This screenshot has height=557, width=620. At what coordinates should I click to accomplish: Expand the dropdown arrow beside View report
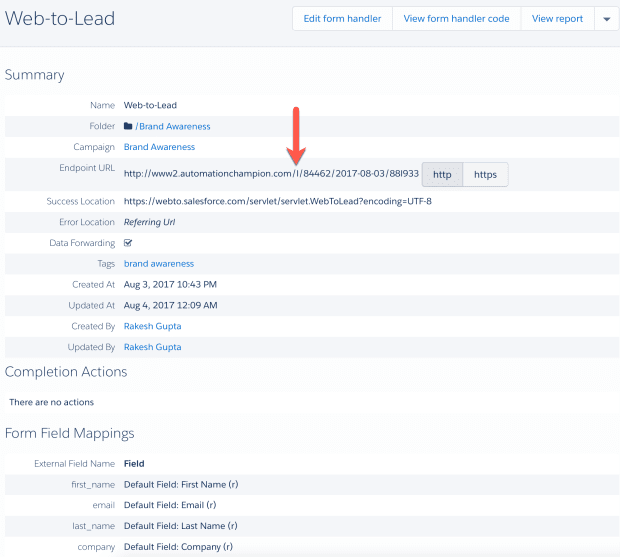(x=606, y=19)
